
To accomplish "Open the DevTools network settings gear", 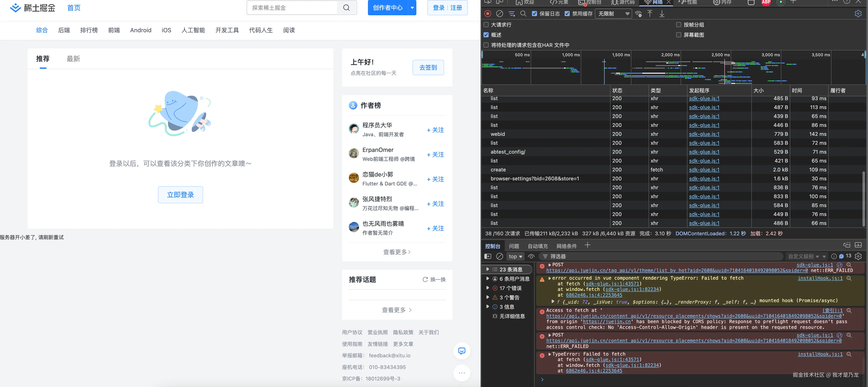I will pyautogui.click(x=858, y=13).
